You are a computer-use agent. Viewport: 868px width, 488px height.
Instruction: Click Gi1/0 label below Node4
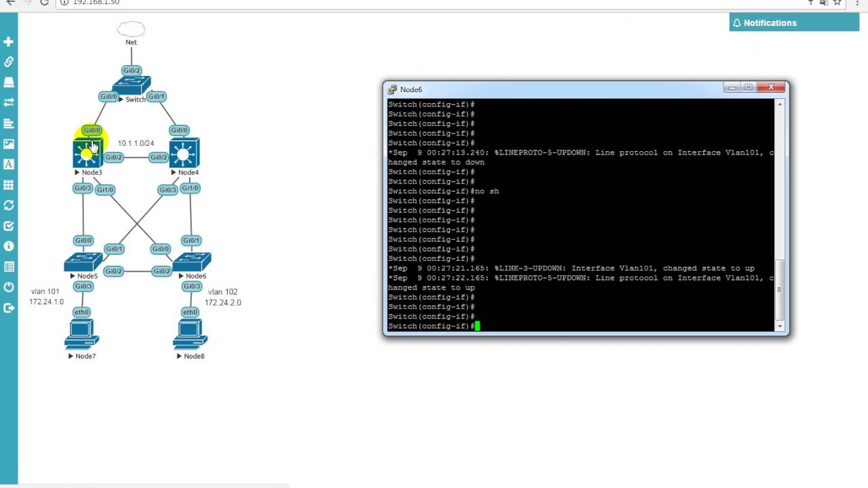[191, 188]
